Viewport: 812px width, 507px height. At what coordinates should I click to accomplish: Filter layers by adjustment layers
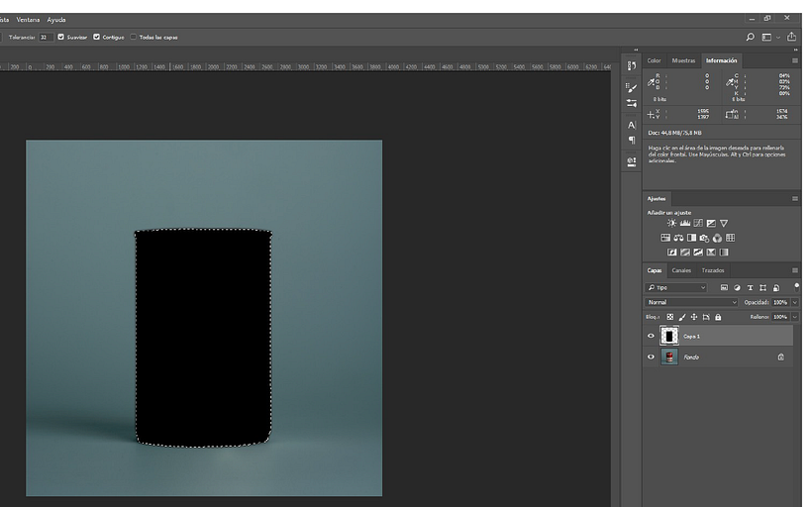(x=737, y=287)
